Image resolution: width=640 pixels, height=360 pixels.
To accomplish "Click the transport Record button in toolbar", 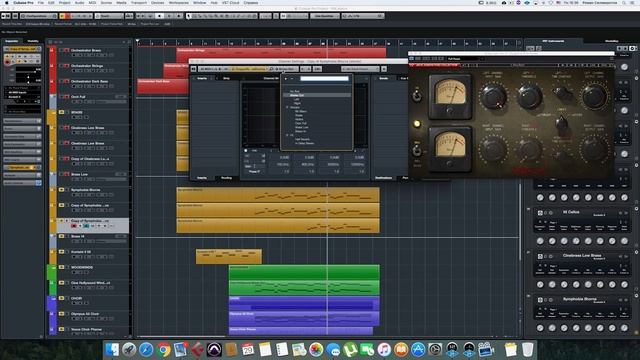I will pos(178,16).
